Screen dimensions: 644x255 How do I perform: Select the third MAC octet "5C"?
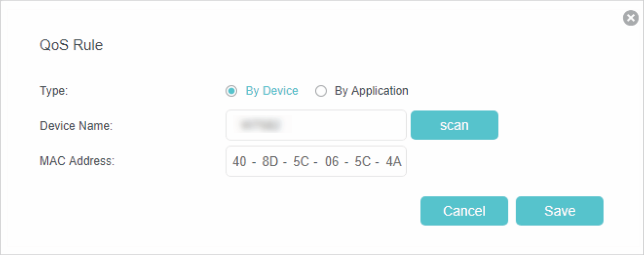[300, 162]
